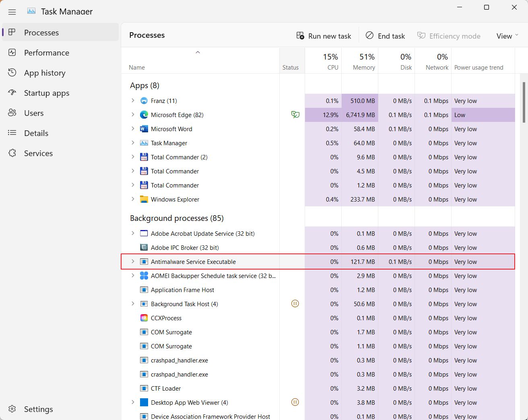Sort processes by Disk column
Screen dimensions: 528x420
(x=396, y=61)
